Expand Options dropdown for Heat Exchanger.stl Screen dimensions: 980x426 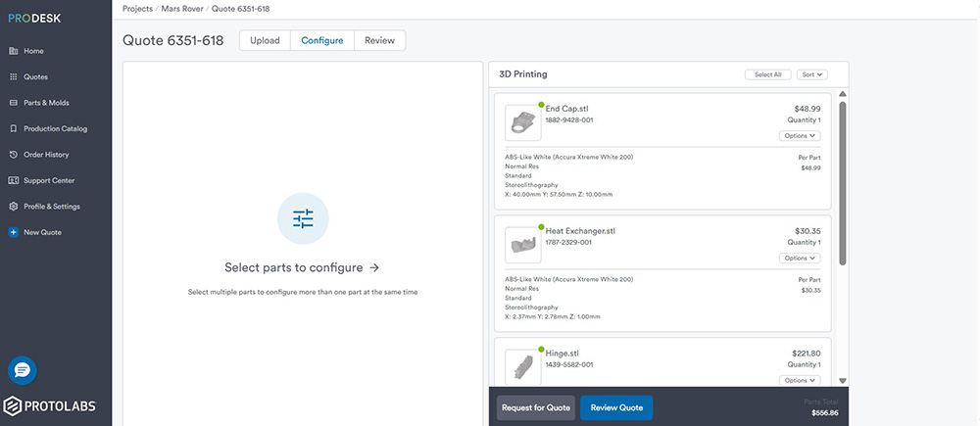click(800, 259)
